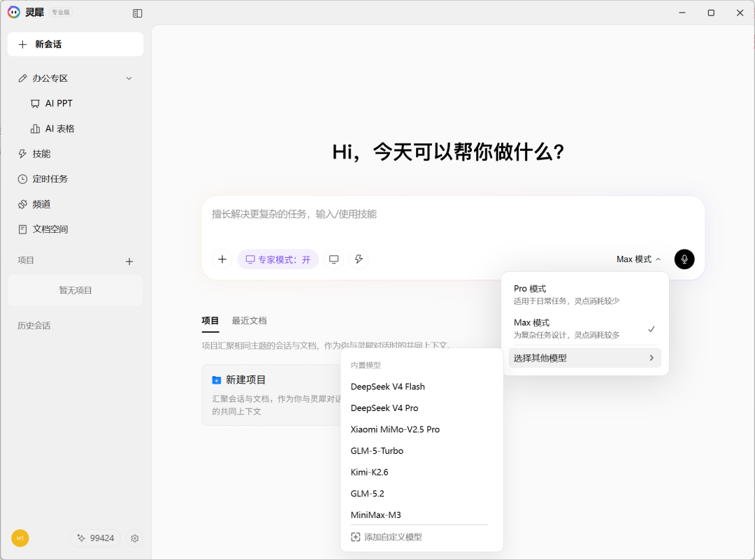
Task: Open 频道 in the sidebar
Action: pyautogui.click(x=75, y=204)
